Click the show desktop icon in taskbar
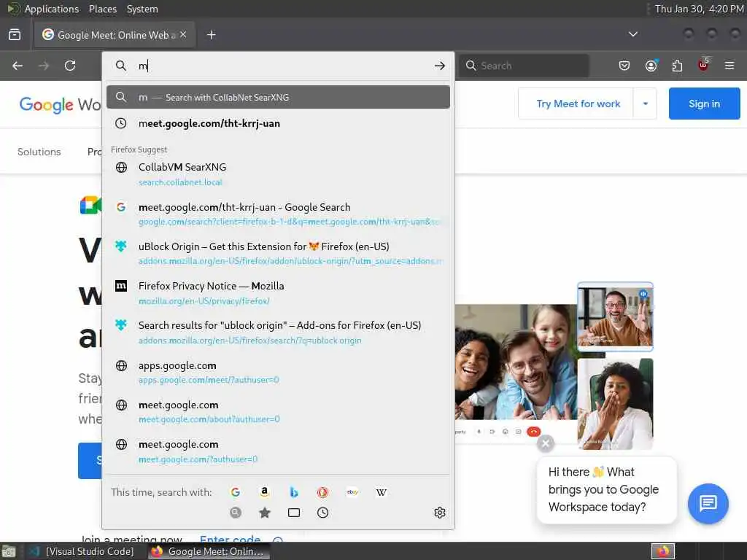 (x=9, y=552)
